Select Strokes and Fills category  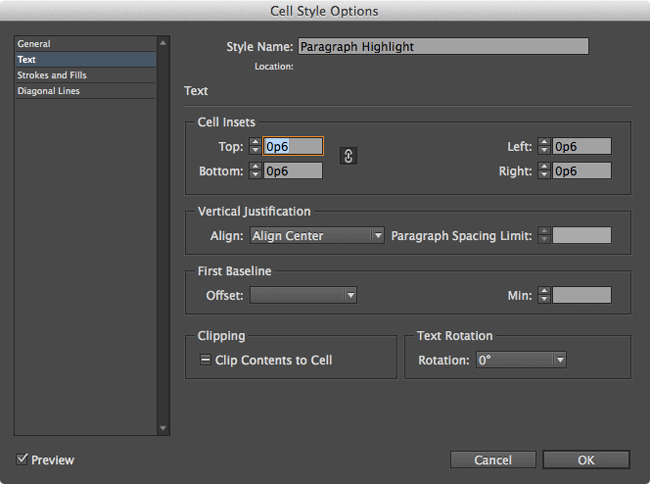pos(85,75)
